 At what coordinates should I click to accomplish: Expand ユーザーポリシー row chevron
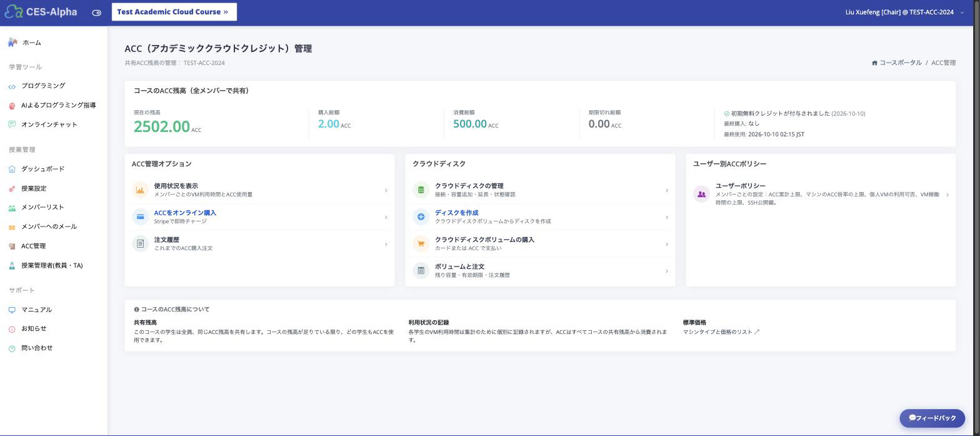pos(947,195)
